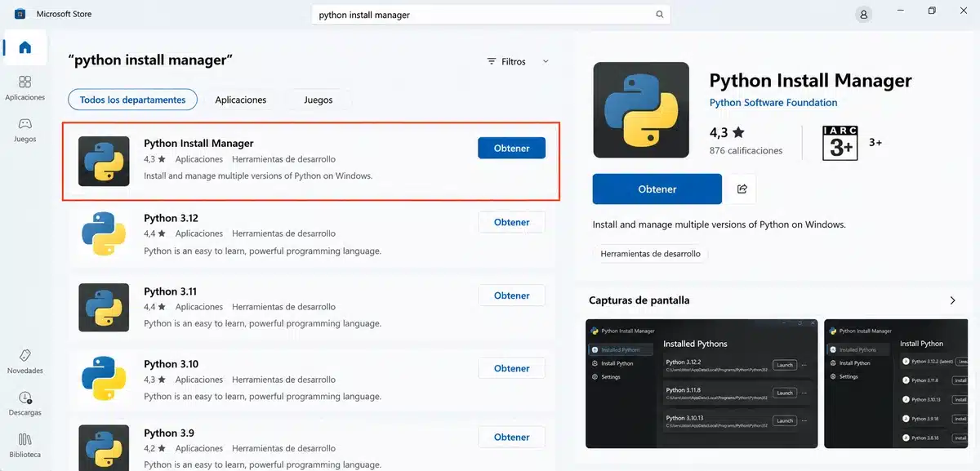Share the Python Install Manager app

tap(742, 189)
